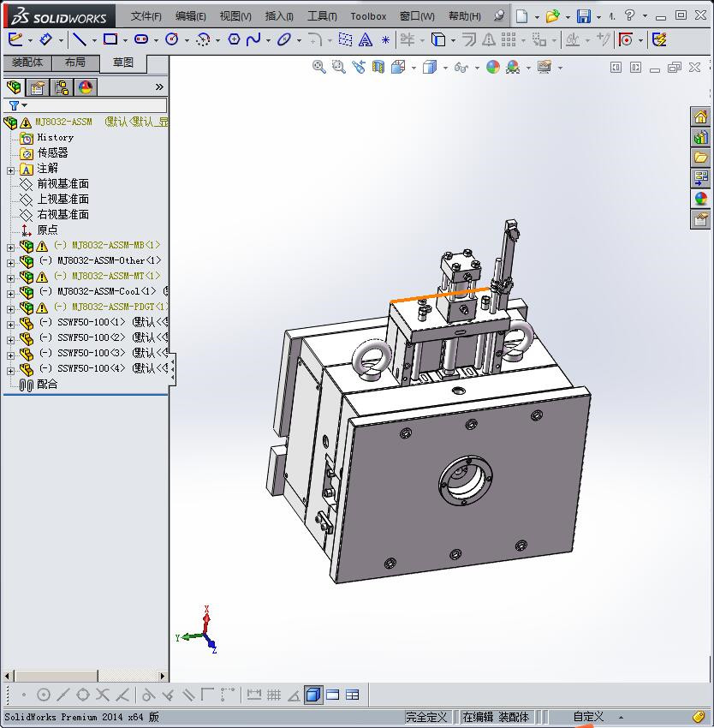Open File Explorer in task pane

(x=700, y=158)
